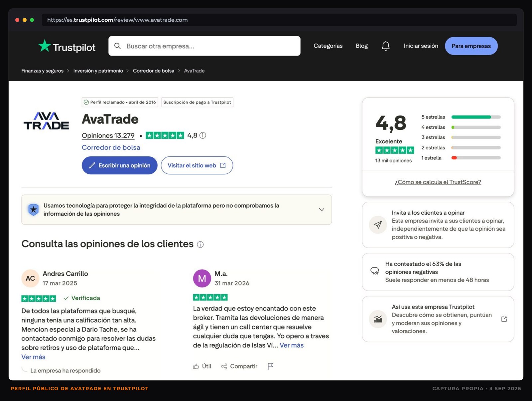Click the Verificada check mark
532x401 pixels.
point(66,298)
